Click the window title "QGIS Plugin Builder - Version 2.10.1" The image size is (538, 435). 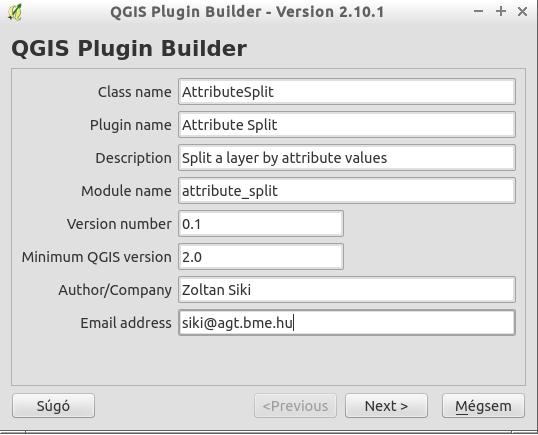247,12
